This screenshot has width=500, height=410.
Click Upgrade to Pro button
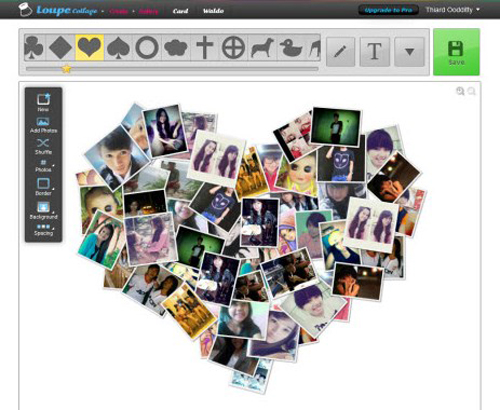pyautogui.click(x=388, y=10)
